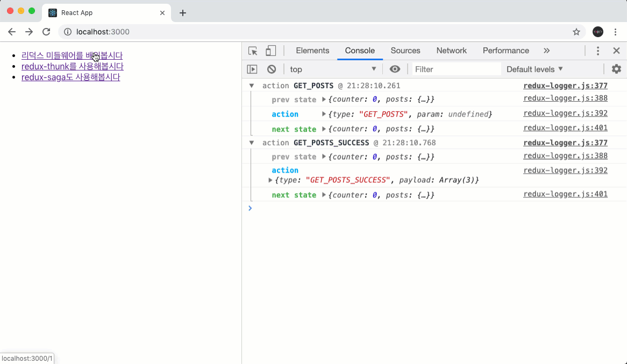Expand next state object under GET_POSTS
Image resolution: width=627 pixels, height=364 pixels.
[324, 129]
